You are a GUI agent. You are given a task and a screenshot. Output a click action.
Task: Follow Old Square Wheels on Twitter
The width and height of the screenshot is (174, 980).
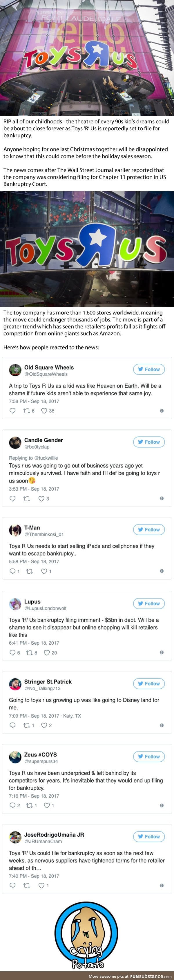[149, 369]
